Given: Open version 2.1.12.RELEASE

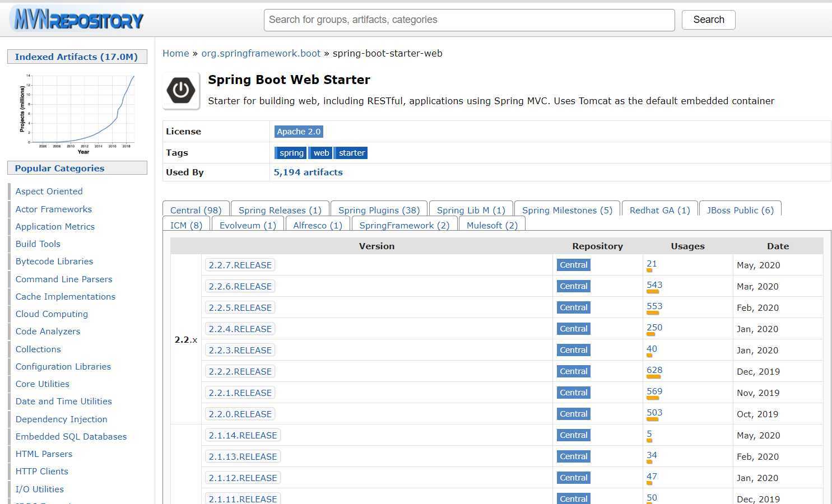Looking at the screenshot, I should (243, 478).
